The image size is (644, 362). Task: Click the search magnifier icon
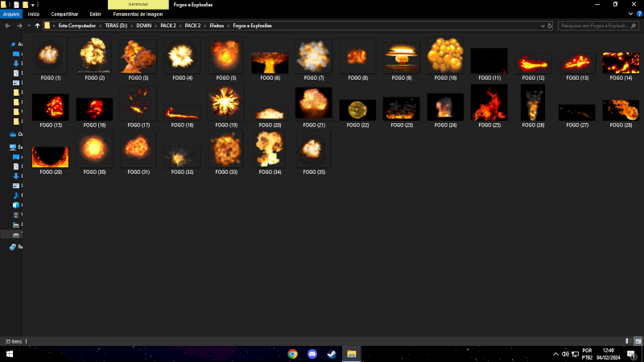coord(634,26)
